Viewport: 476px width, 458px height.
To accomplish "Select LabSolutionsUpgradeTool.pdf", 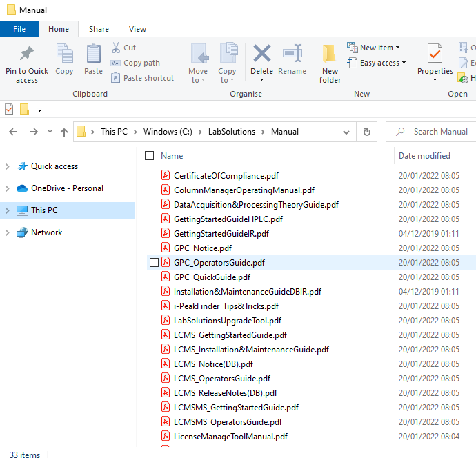I will point(228,321).
